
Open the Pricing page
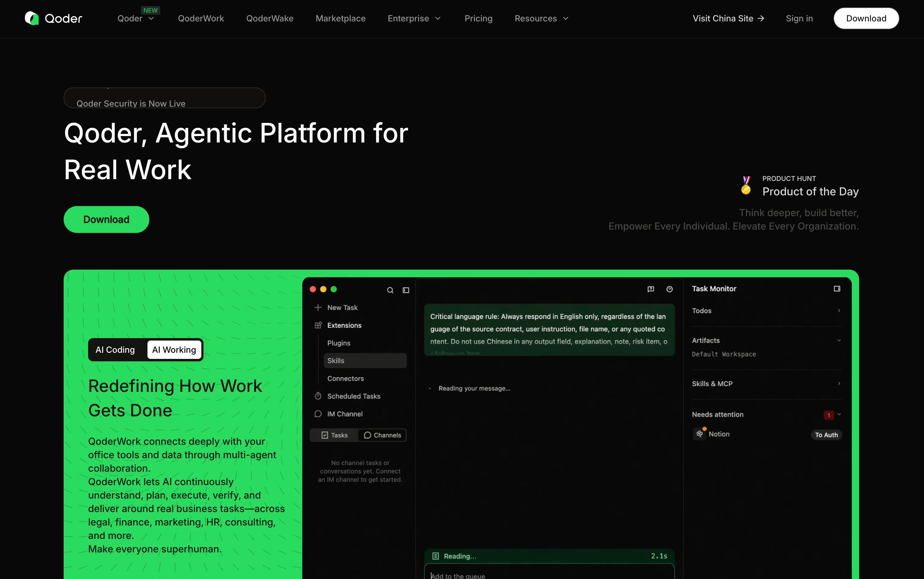pyautogui.click(x=478, y=18)
